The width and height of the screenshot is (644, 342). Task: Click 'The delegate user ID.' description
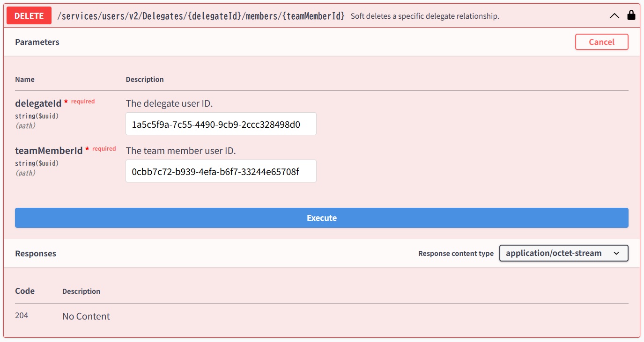169,103
